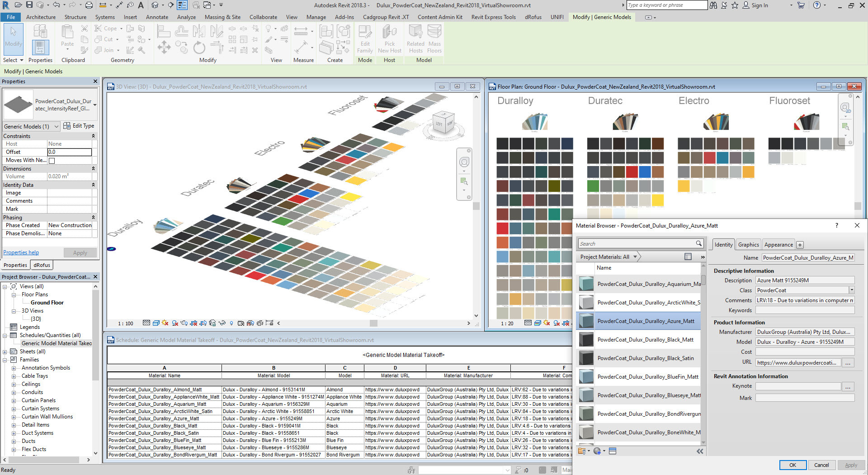Click the ViewCube in the 3D view
This screenshot has height=475, width=868.
(443, 123)
